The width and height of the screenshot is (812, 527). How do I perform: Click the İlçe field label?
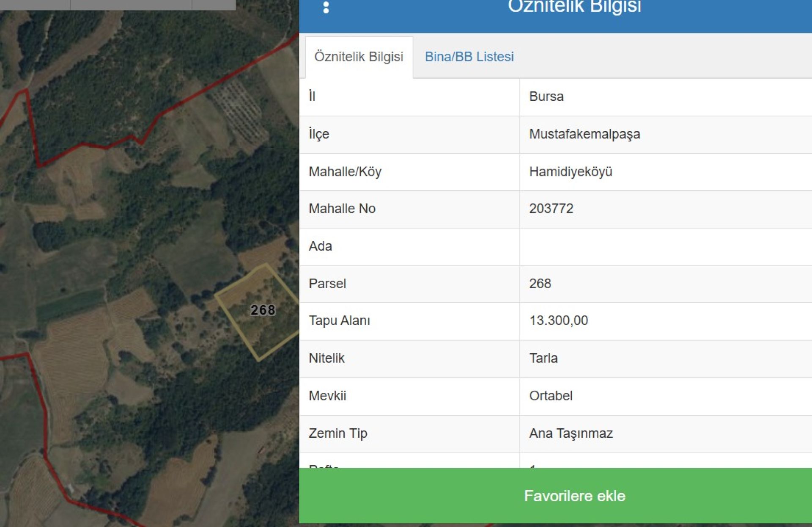click(x=319, y=134)
